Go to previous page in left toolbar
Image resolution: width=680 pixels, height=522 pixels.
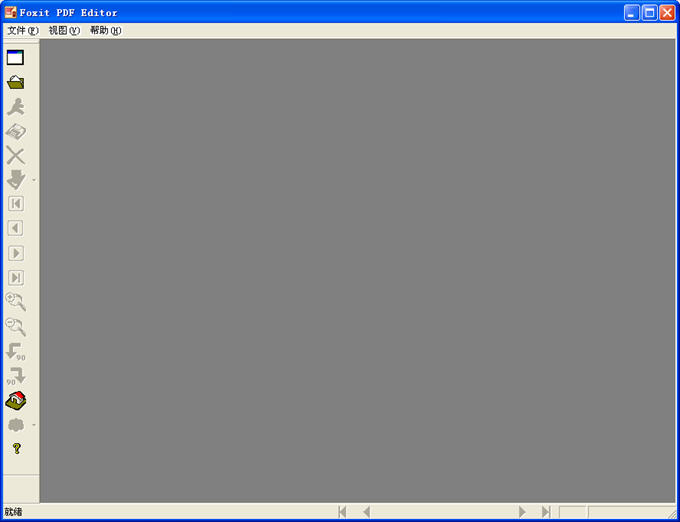click(15, 228)
